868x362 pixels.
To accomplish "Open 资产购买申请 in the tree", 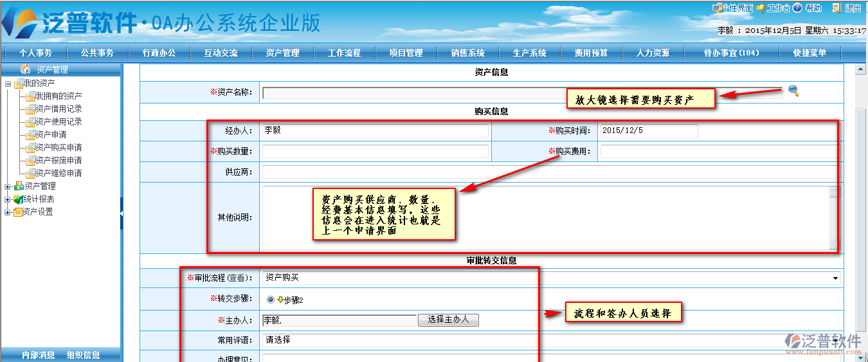I will (x=59, y=147).
